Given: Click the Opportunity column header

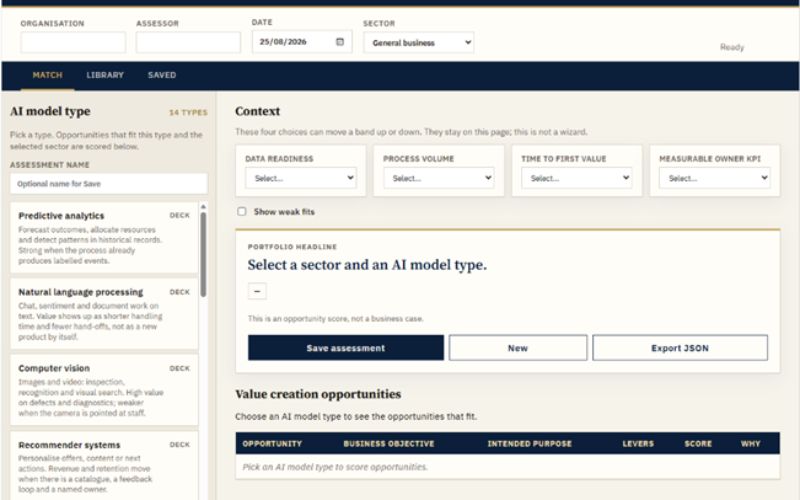Looking at the screenshot, I should click(272, 443).
